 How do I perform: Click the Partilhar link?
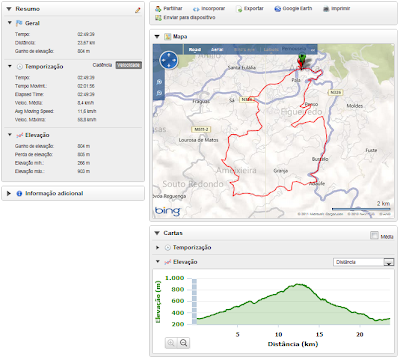pos(173,8)
